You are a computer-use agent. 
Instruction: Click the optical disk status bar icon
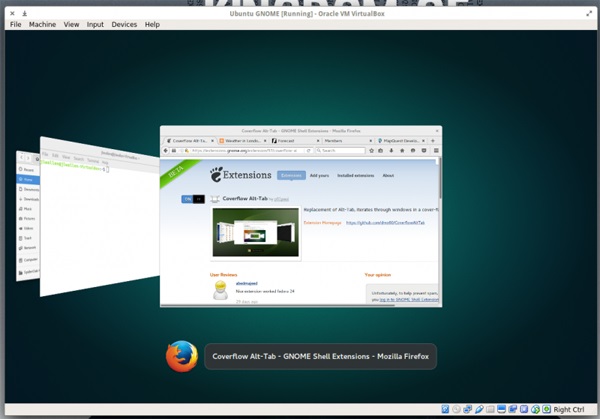pos(457,409)
